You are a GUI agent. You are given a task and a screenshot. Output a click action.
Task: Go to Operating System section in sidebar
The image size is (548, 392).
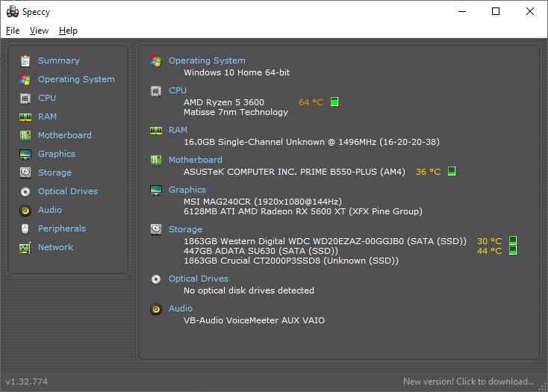point(76,79)
